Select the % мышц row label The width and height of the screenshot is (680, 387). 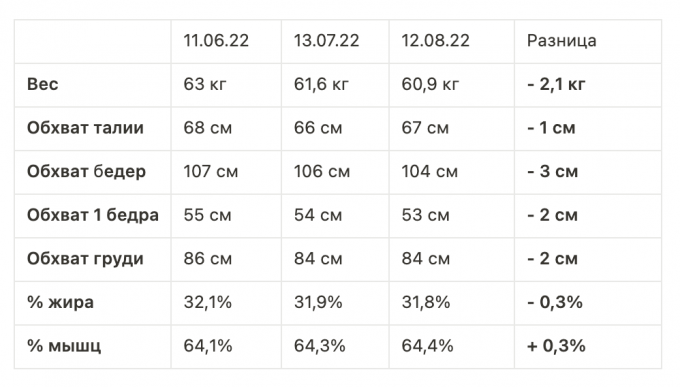[64, 346]
